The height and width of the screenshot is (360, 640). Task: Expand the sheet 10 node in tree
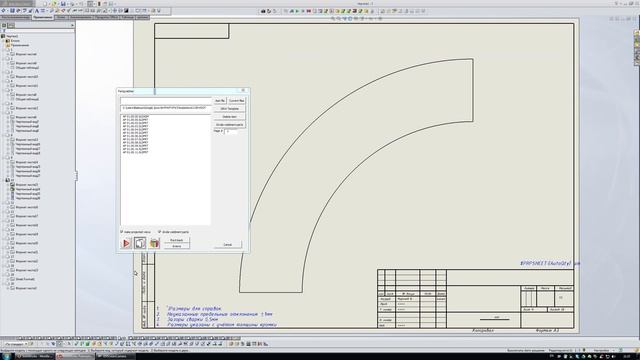(x=7, y=180)
